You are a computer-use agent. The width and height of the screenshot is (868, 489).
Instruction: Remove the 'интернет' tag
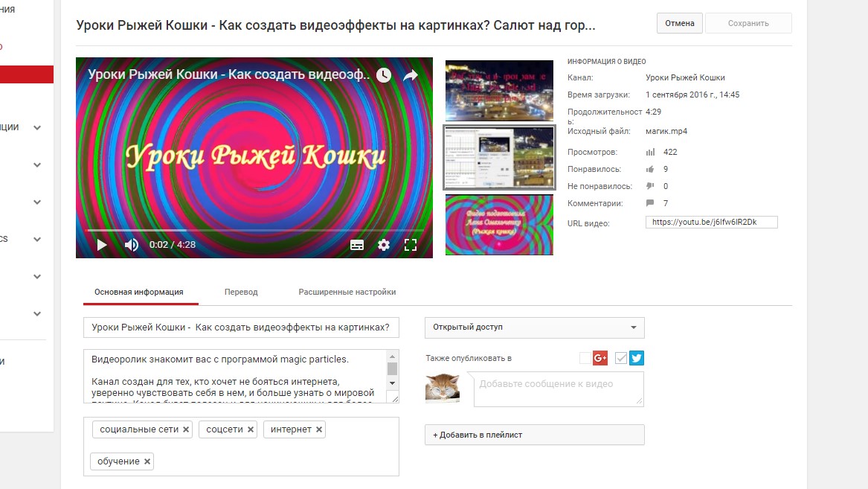[319, 429]
